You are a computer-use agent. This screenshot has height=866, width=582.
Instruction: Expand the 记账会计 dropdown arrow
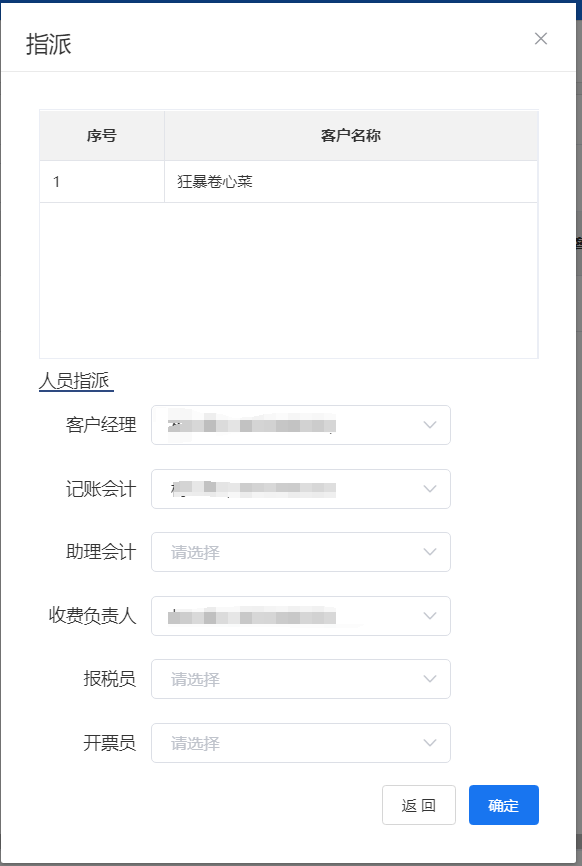tap(430, 489)
